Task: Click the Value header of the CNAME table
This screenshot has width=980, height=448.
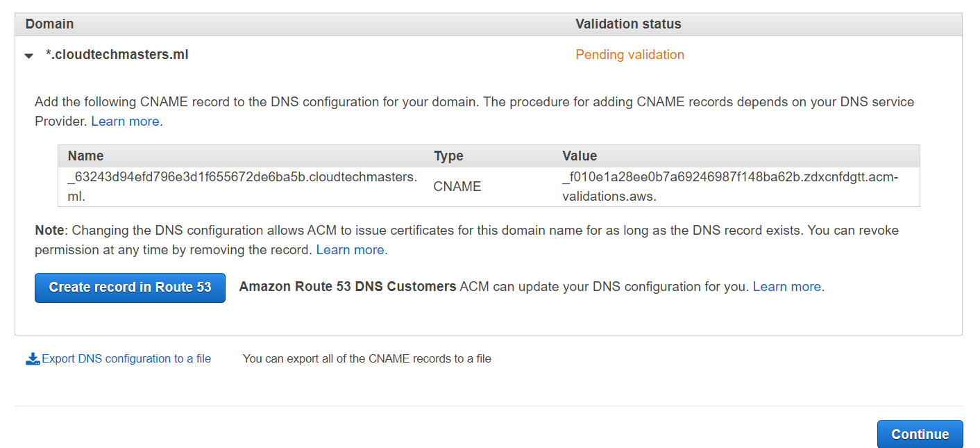Action: coord(580,156)
